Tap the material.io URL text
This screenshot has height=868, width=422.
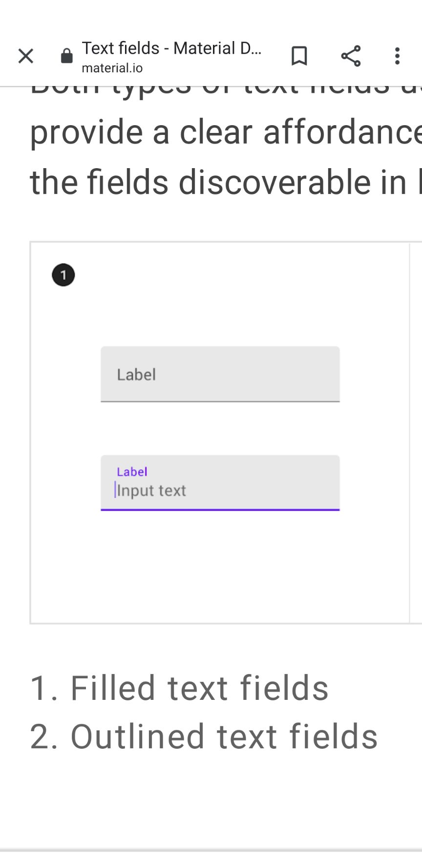[112, 68]
